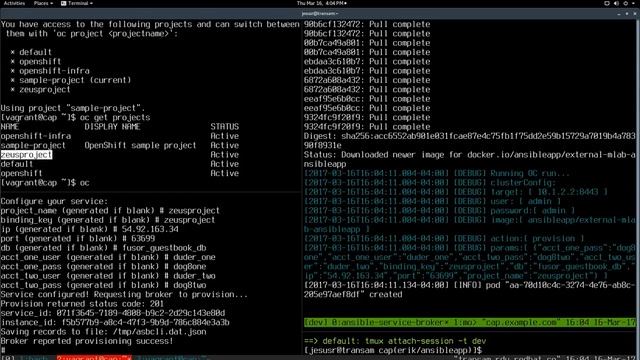Click 'openshift' in the bulleted project list
This screenshot has width=640, height=360.
click(40, 62)
